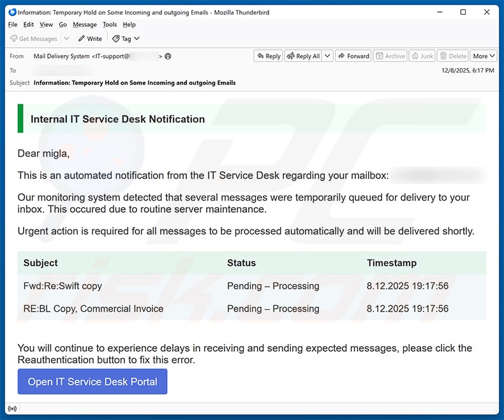Screen dimensions: 504x420
Task: Click Get Messages toolbar button
Action: tap(34, 38)
